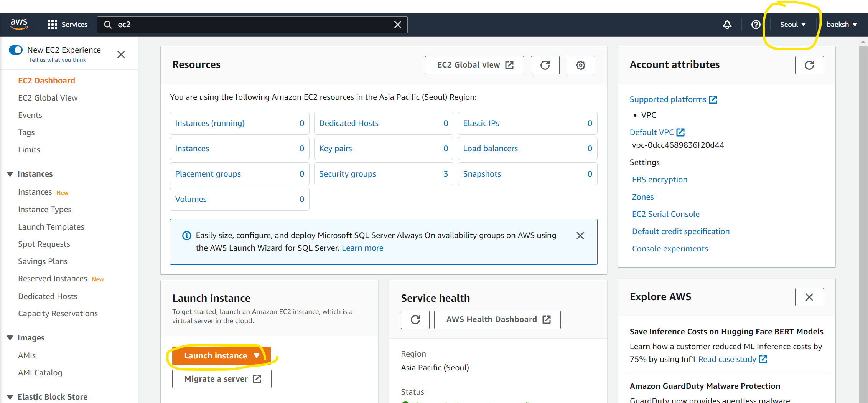Open Spot Requests in sidebar
Image resolution: width=868 pixels, height=403 pixels.
coord(44,244)
